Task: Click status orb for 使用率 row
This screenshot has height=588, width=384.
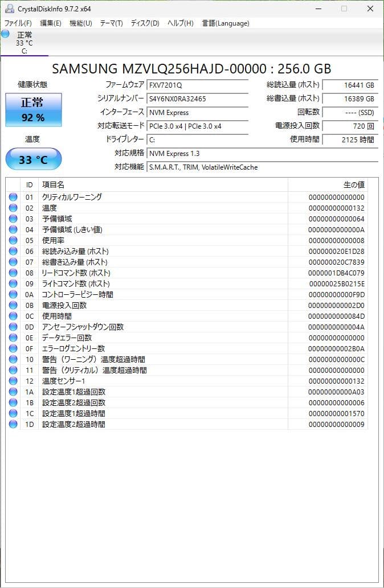Action: 13,240
